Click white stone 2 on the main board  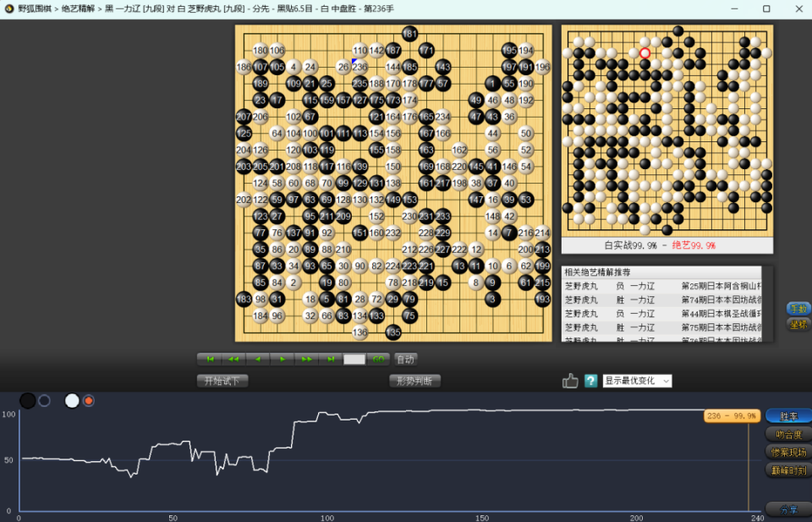click(x=294, y=283)
